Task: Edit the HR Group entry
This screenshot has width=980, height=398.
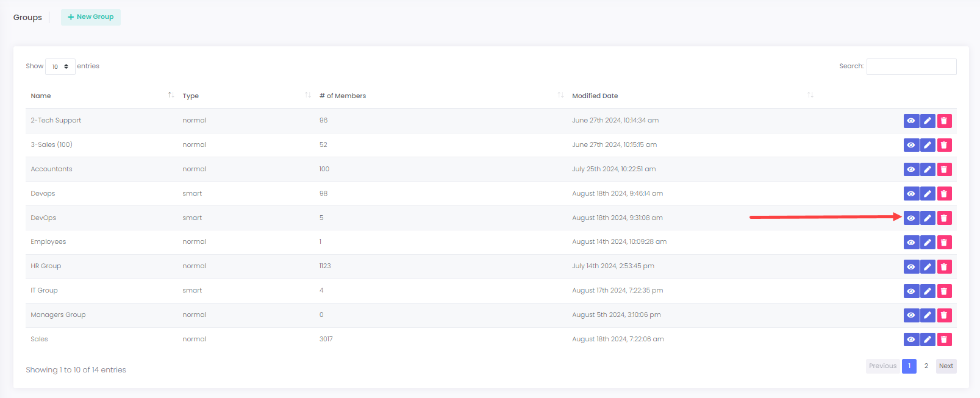Action: point(928,267)
